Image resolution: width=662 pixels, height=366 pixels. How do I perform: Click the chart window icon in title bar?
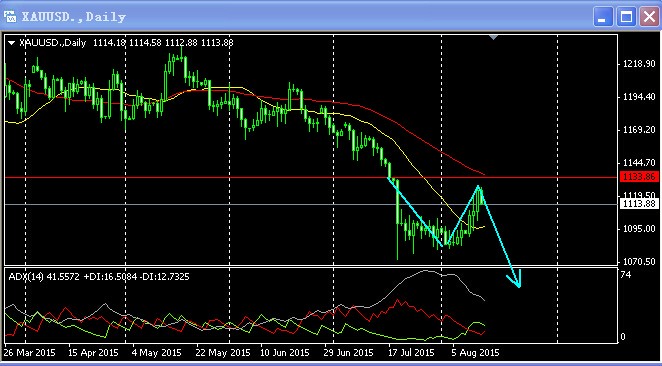10,16
